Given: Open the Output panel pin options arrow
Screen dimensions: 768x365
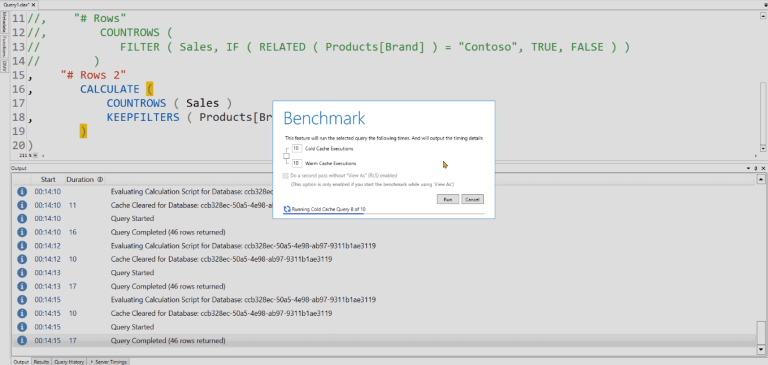Looking at the screenshot, I should click(748, 168).
